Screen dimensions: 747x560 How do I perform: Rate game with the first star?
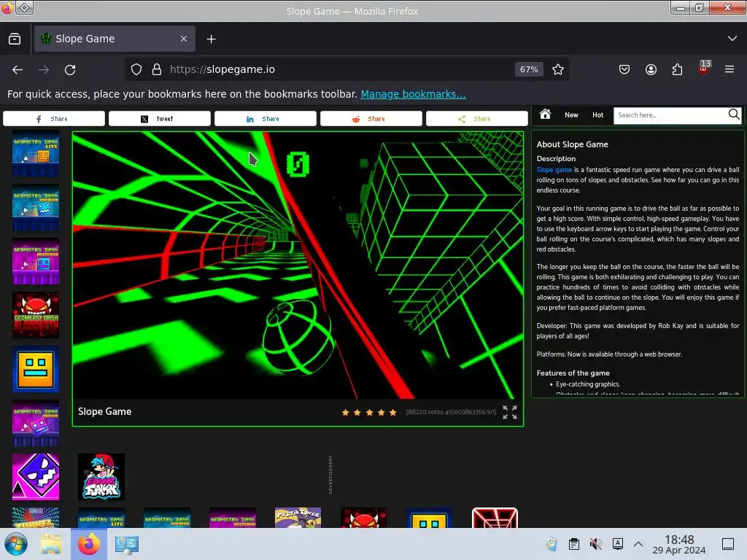click(x=345, y=413)
